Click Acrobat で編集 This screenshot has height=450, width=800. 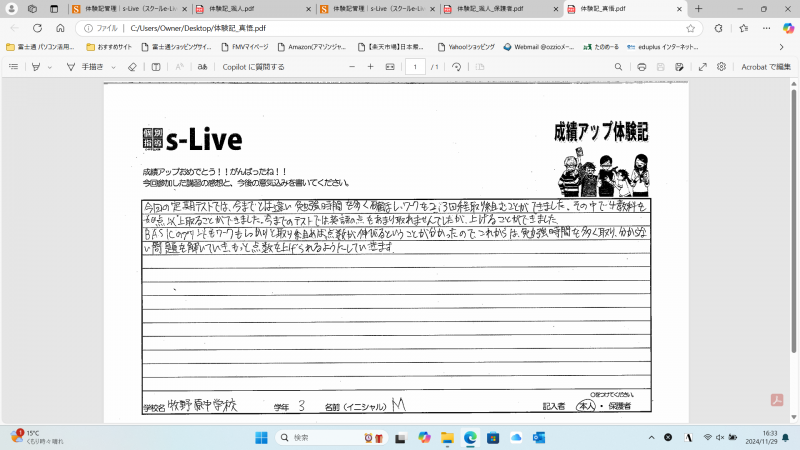click(766, 67)
